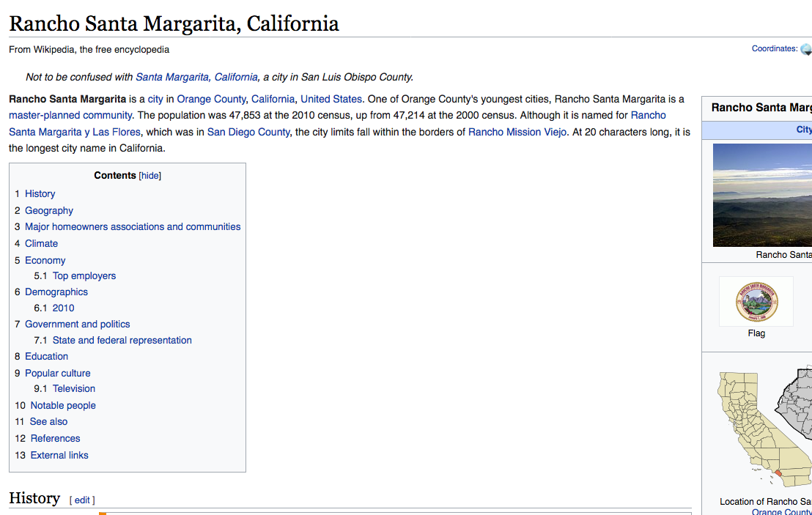Click the Coordinates link
The width and height of the screenshot is (812, 515).
pyautogui.click(x=774, y=49)
